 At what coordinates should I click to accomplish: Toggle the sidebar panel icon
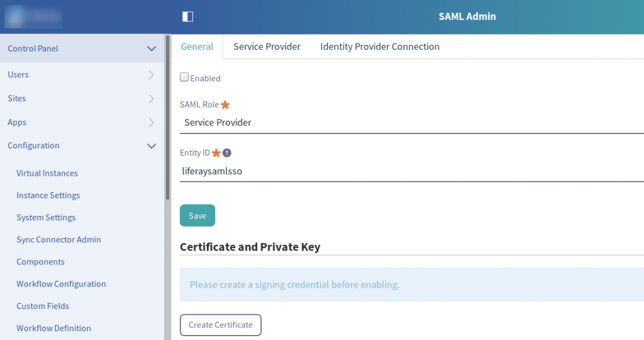pyautogui.click(x=187, y=16)
